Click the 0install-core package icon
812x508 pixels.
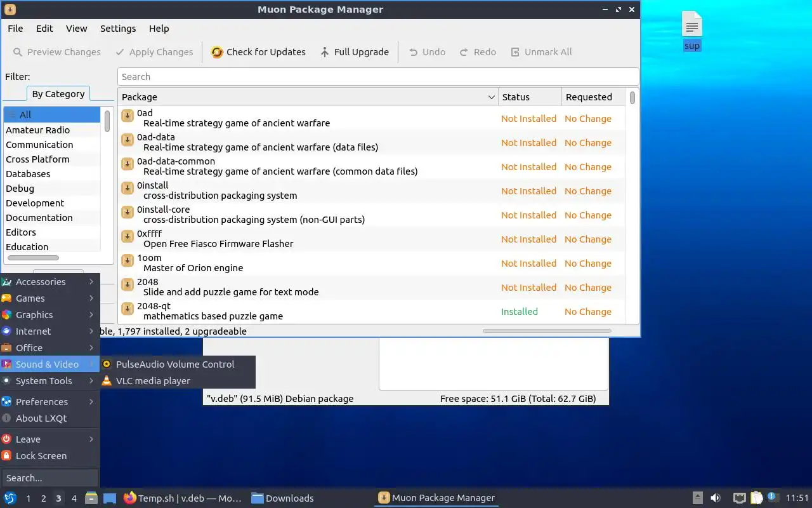pos(127,211)
